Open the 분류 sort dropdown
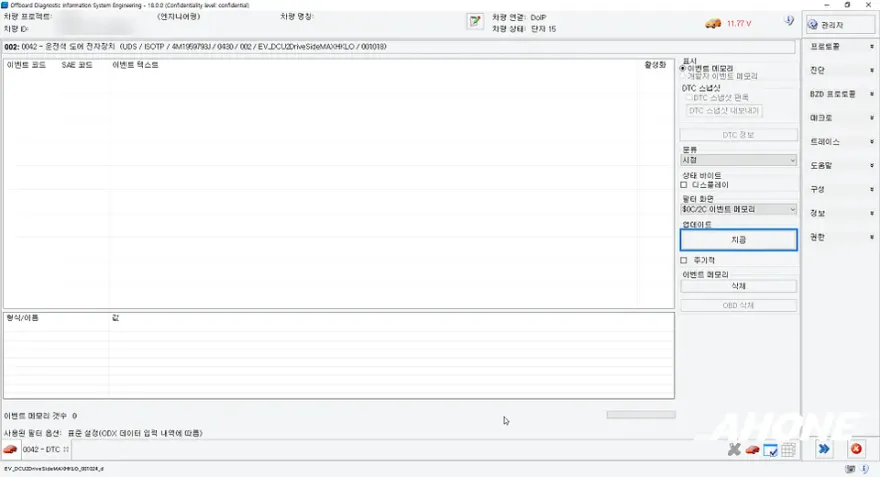880x477 pixels. (738, 160)
